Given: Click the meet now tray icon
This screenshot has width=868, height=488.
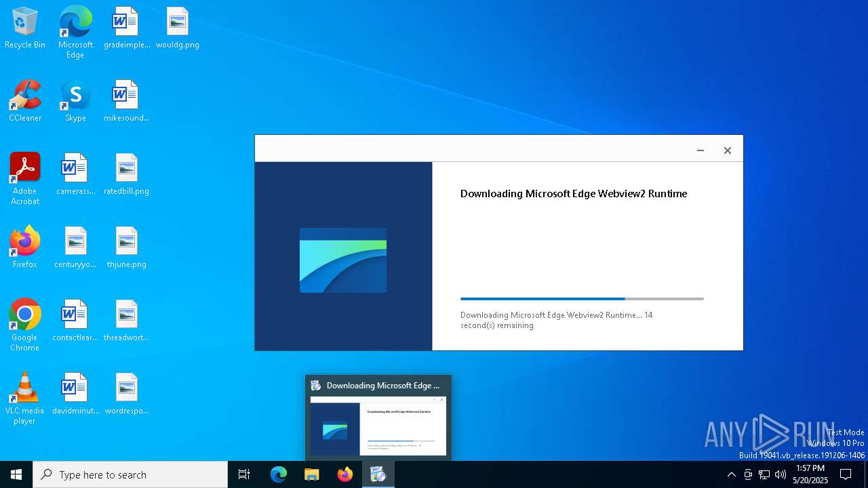Looking at the screenshot, I should click(748, 474).
